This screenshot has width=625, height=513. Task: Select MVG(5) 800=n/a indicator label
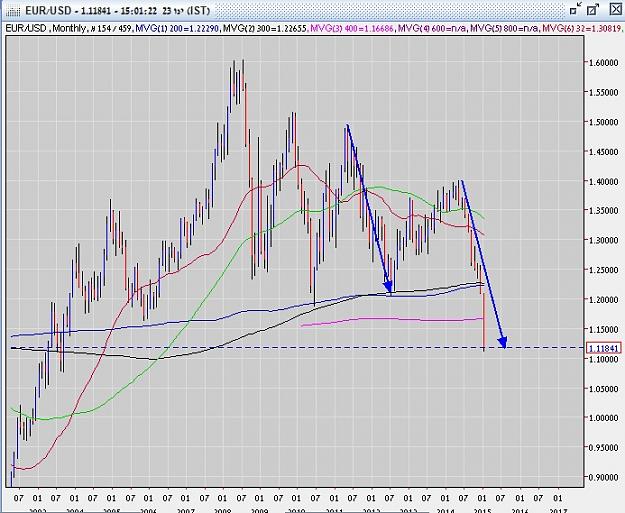(x=505, y=28)
